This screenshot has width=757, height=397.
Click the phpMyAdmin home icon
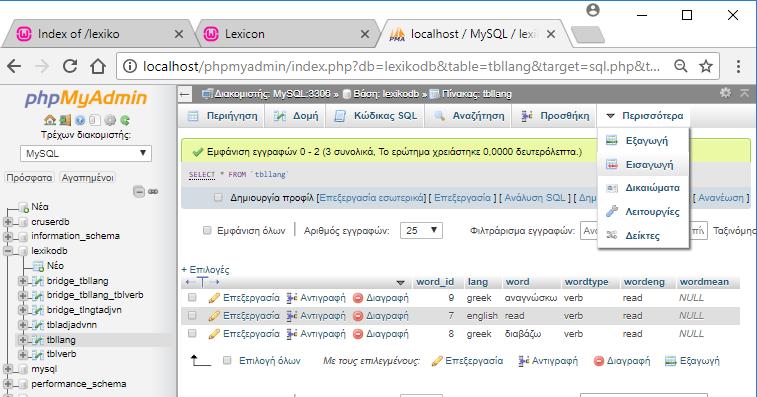49,120
